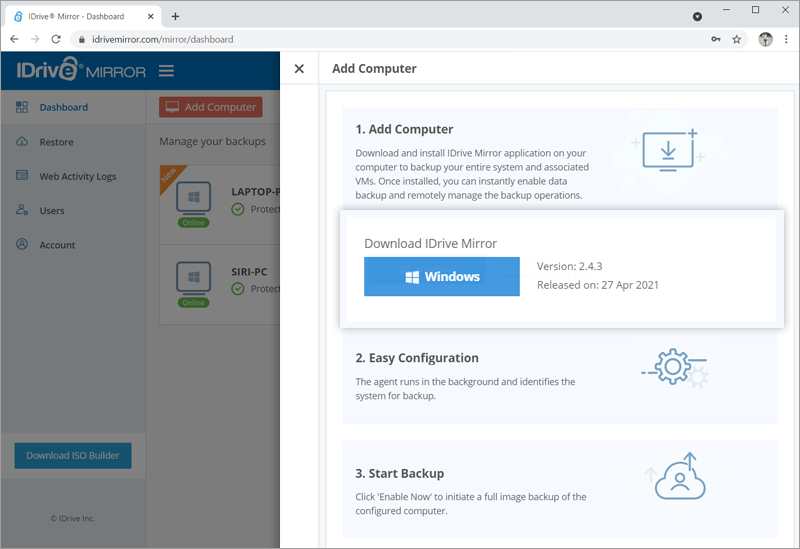Click the Easy Configuration gear icon
The image size is (800, 549).
(674, 367)
